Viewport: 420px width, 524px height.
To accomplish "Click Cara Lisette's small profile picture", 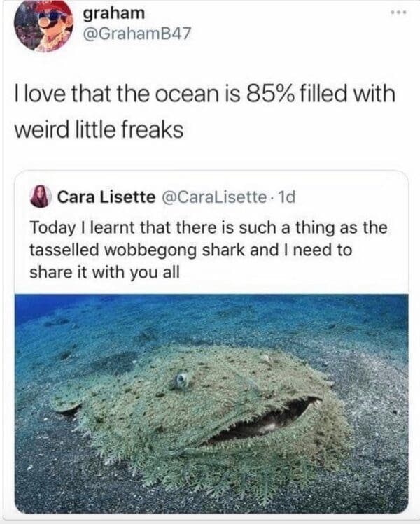I will coord(41,197).
